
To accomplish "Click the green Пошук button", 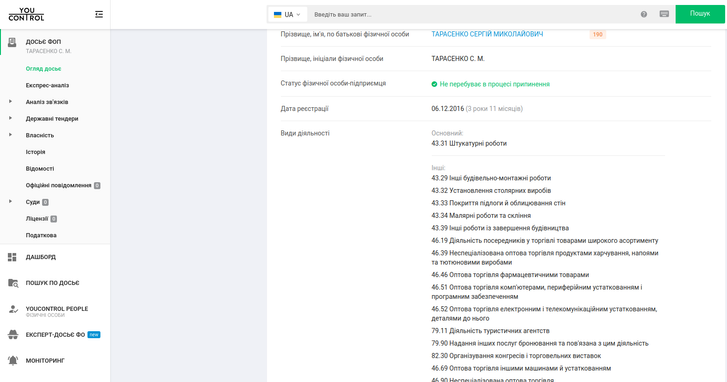I will pyautogui.click(x=700, y=14).
